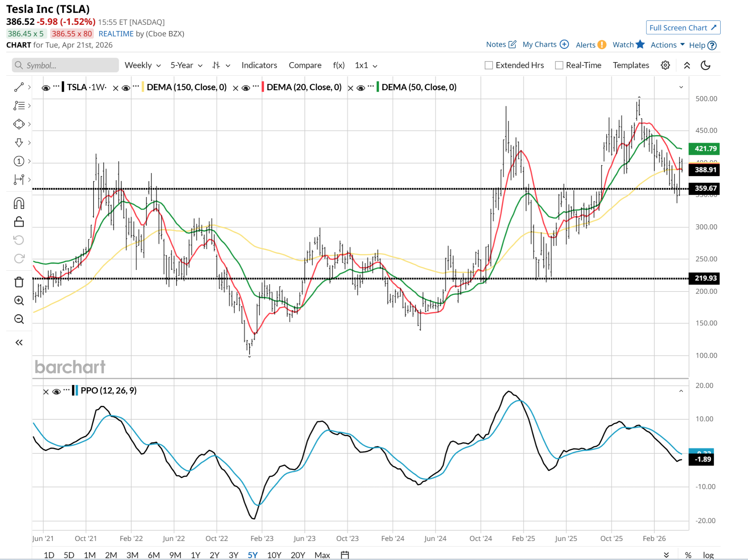
Task: Hide the PPO (12, 26, 9) indicator
Action: [x=56, y=392]
